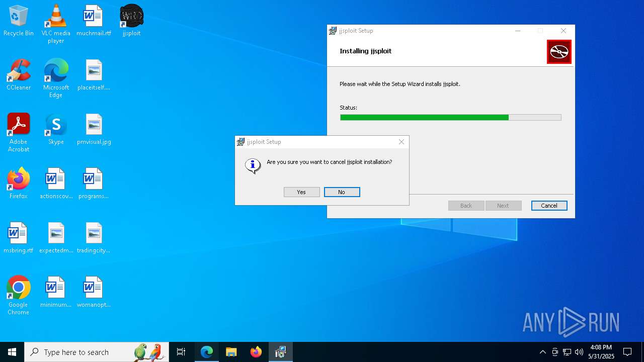644x362 pixels.
Task: Open the notification center
Action: [x=627, y=352]
